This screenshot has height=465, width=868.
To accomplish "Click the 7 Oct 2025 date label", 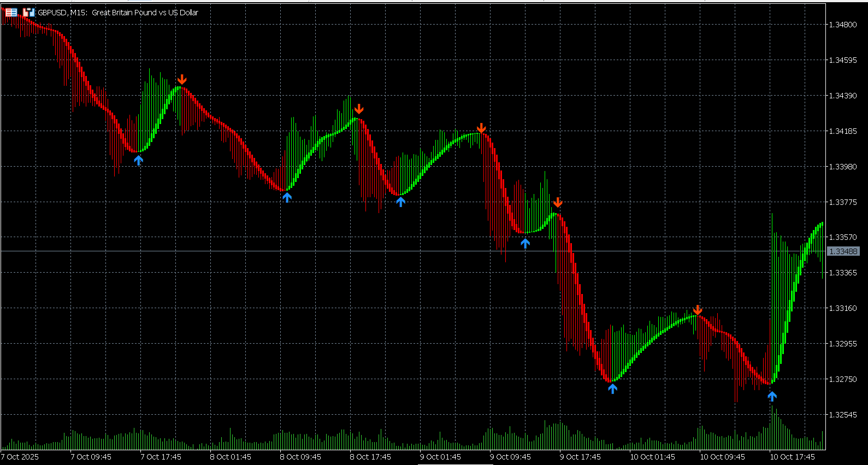I will click(x=20, y=457).
